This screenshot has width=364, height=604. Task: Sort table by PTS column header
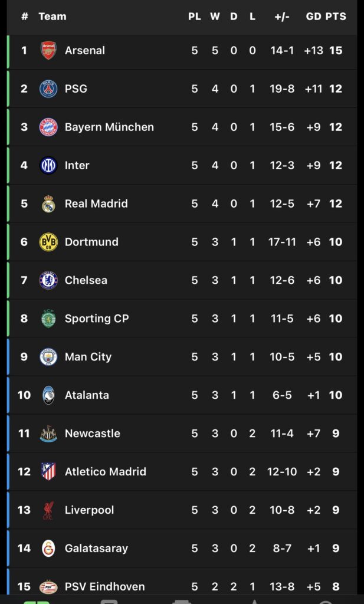pyautogui.click(x=336, y=17)
